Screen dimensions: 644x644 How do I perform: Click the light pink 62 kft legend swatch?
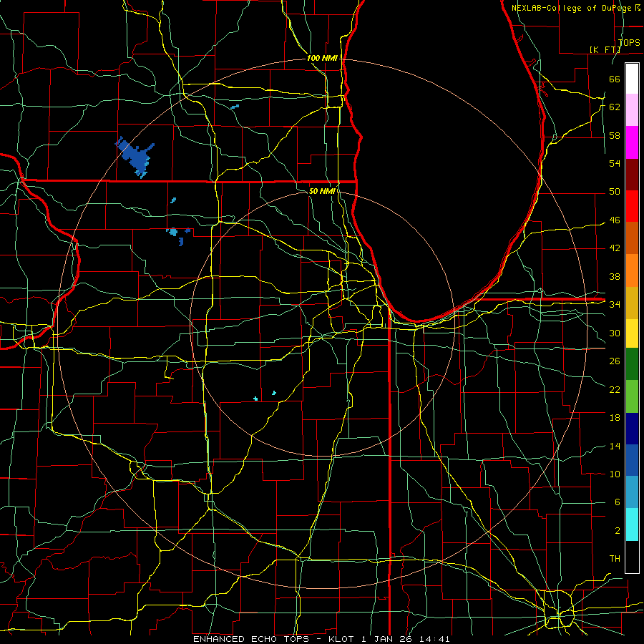coord(632,110)
